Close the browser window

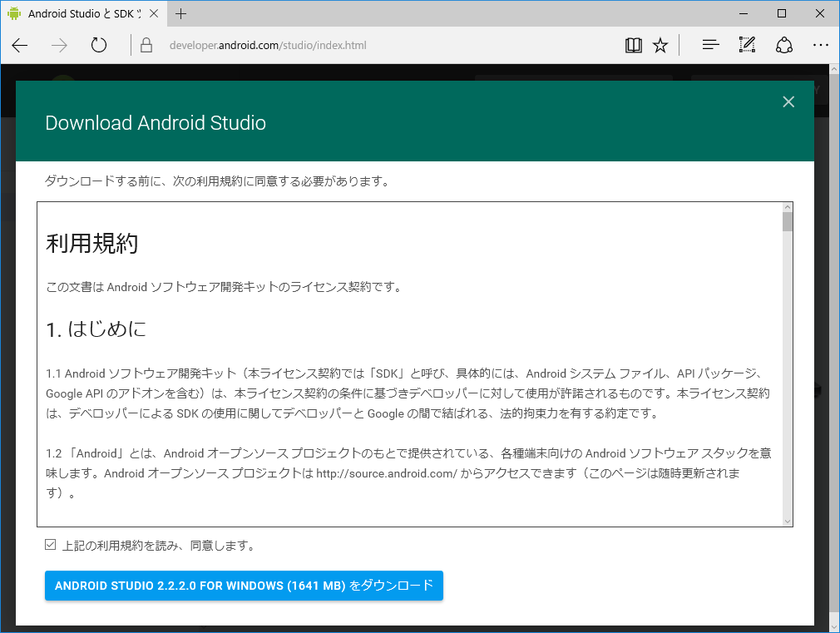tap(820, 13)
